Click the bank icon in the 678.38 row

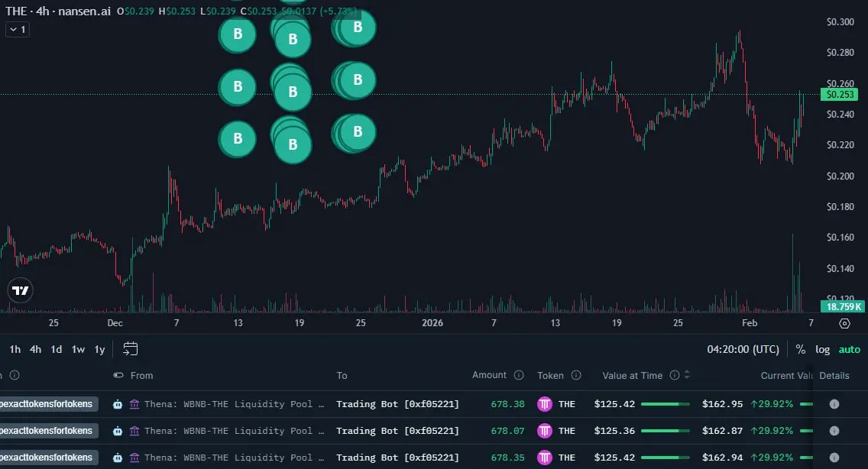click(x=134, y=404)
